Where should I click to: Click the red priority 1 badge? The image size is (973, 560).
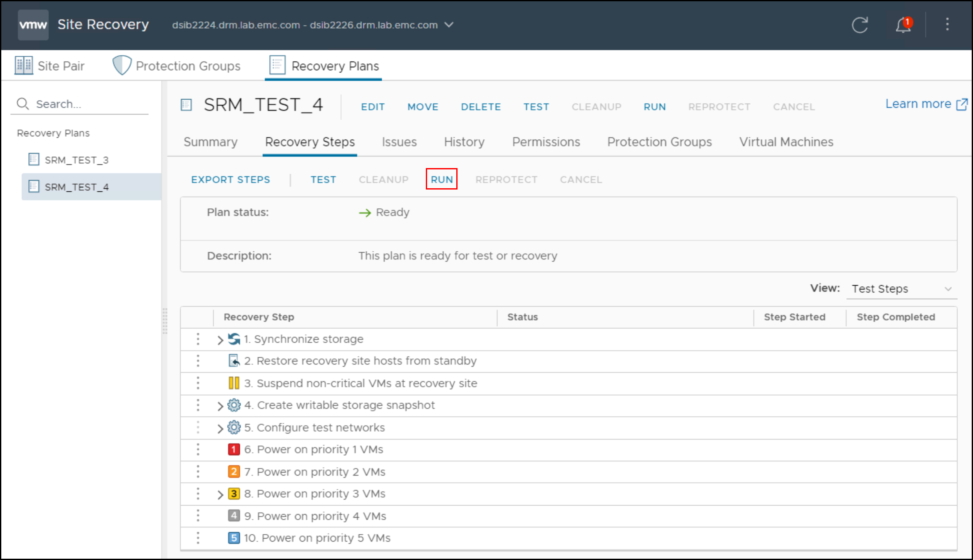point(234,449)
